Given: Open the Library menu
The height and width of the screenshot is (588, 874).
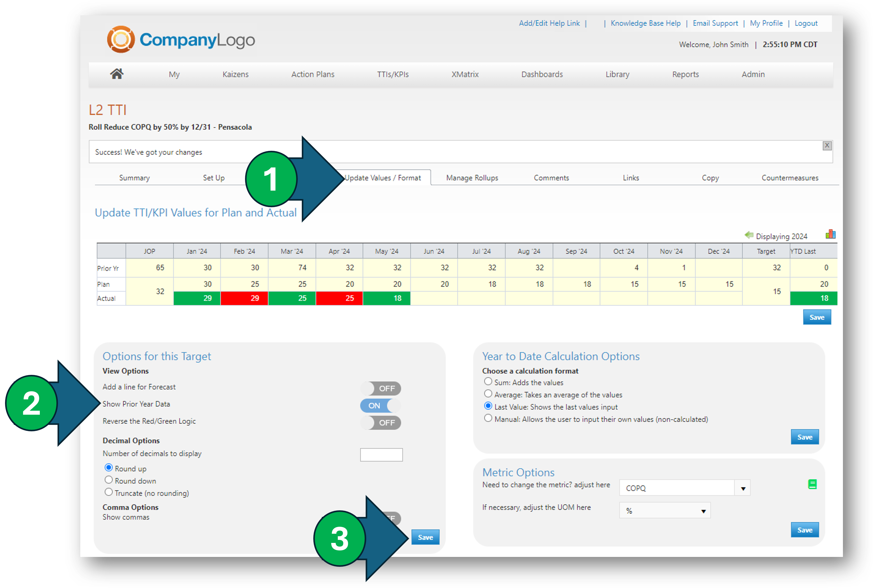Looking at the screenshot, I should pyautogui.click(x=617, y=74).
